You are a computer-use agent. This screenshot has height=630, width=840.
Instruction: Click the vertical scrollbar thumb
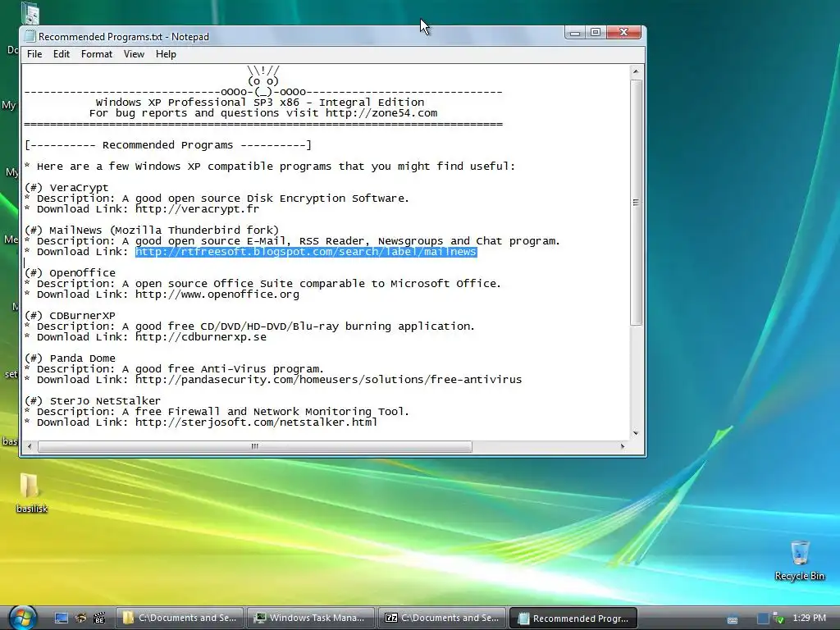tap(636, 202)
